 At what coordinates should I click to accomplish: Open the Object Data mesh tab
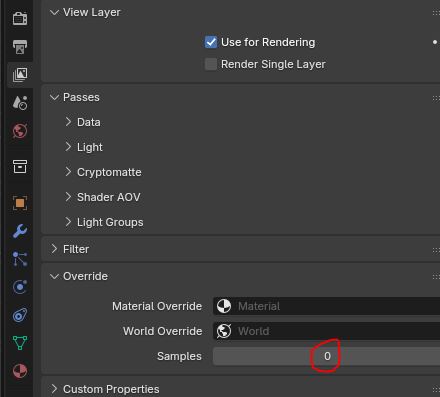[20, 343]
